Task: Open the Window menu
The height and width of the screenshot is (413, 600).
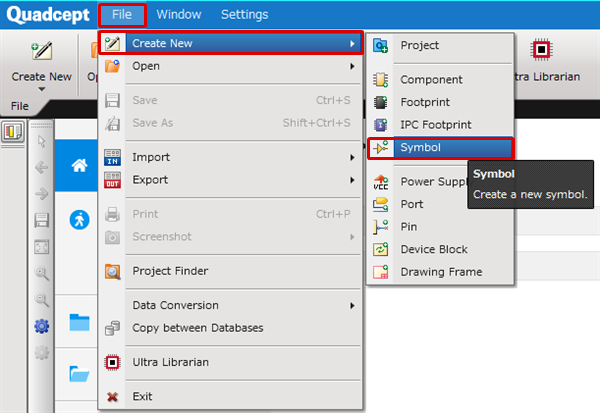Action: click(x=179, y=15)
